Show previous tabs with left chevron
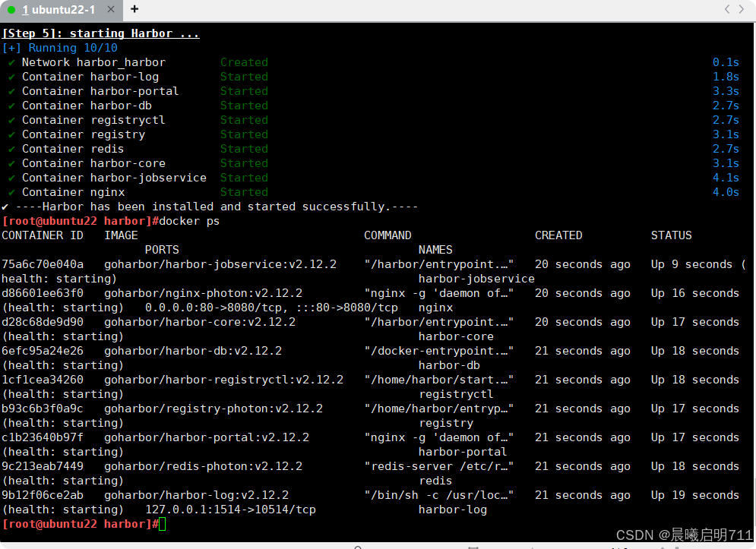756x549 pixels. point(727,9)
